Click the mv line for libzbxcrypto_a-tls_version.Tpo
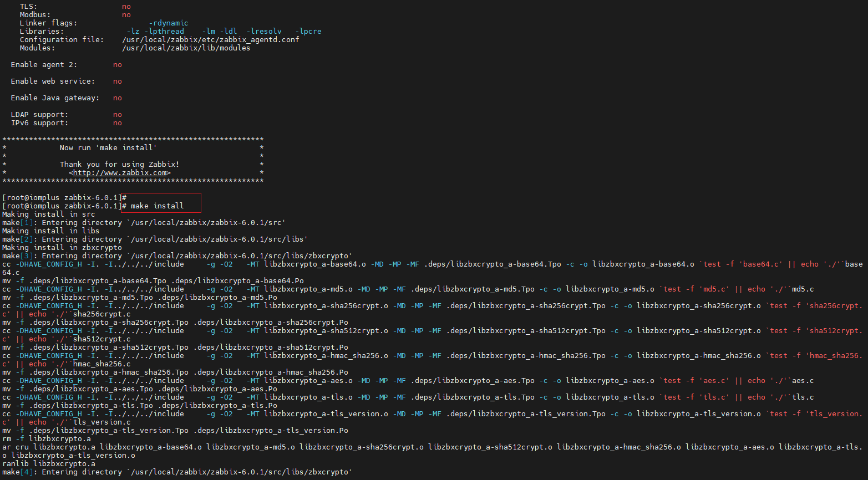 tap(175, 431)
